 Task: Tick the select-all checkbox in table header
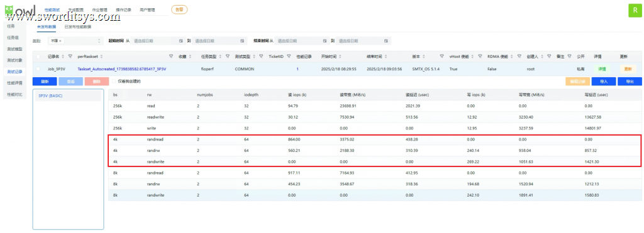pyautogui.click(x=38, y=56)
